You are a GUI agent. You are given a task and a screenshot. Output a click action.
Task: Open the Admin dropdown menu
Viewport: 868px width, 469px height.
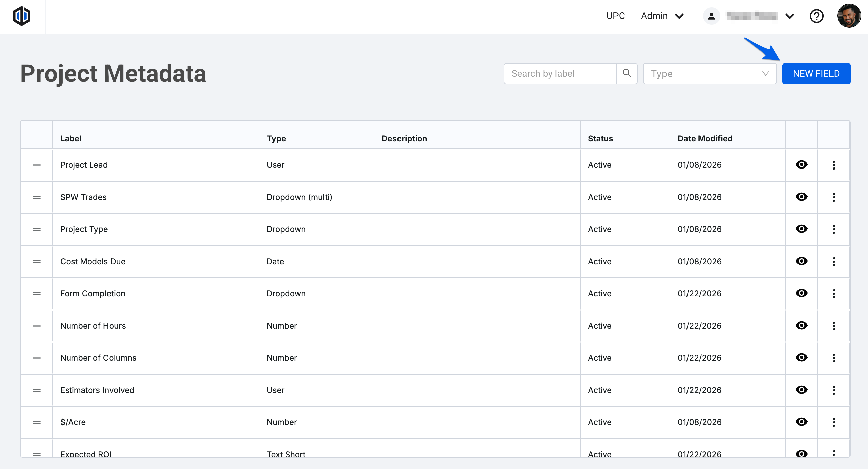(x=662, y=16)
